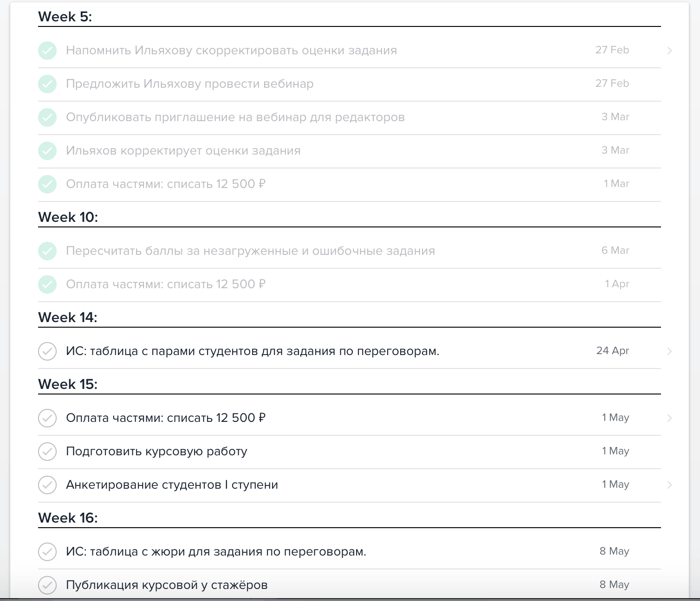700x601 pixels.
Task: Expand details arrow for 'Напомнить Ильяхову' task
Action: [669, 51]
